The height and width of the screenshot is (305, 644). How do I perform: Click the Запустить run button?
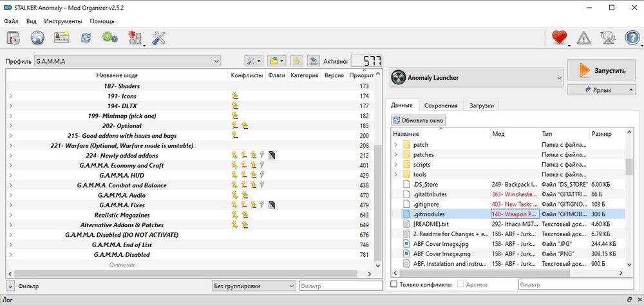(x=601, y=70)
